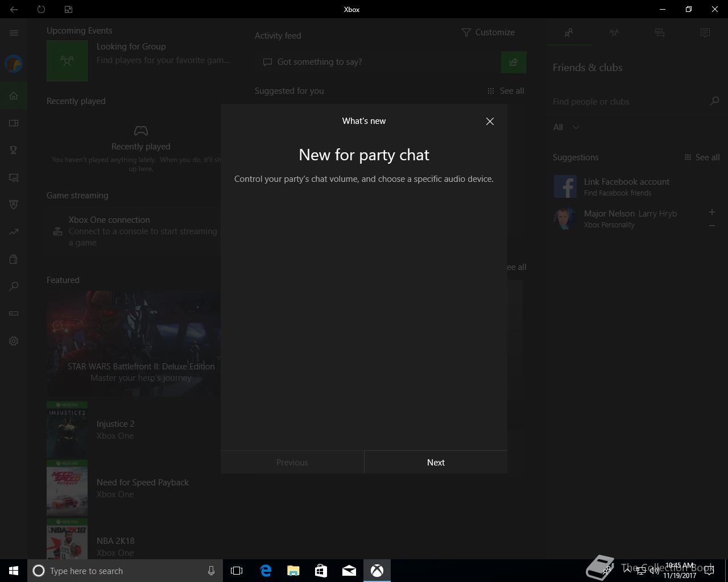Viewport: 728px width, 582px height.
Task: Open Connection console icon in the sidebar
Action: [x=14, y=313]
